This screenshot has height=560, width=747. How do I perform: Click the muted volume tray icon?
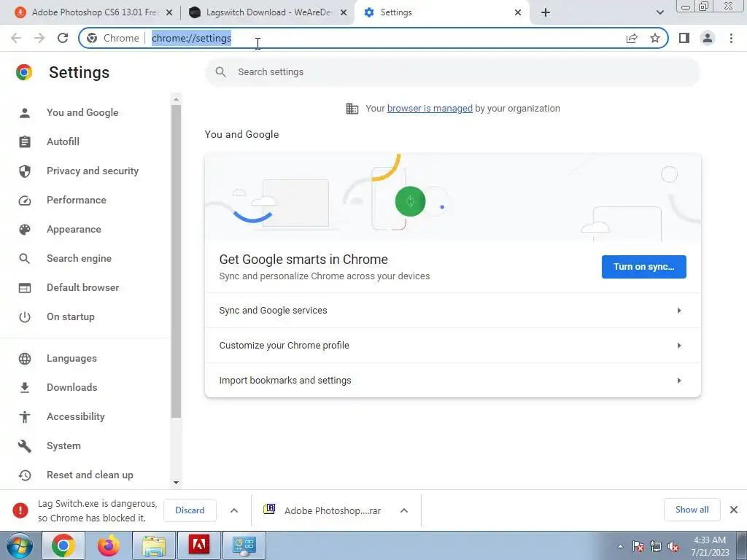click(x=673, y=547)
